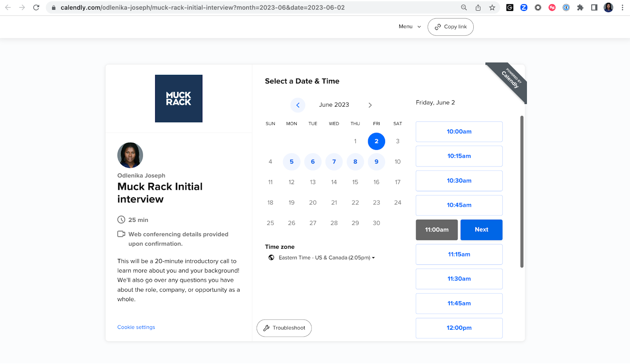Viewport: 630px width, 364px height.
Task: Go to next month arrow
Action: click(x=370, y=105)
